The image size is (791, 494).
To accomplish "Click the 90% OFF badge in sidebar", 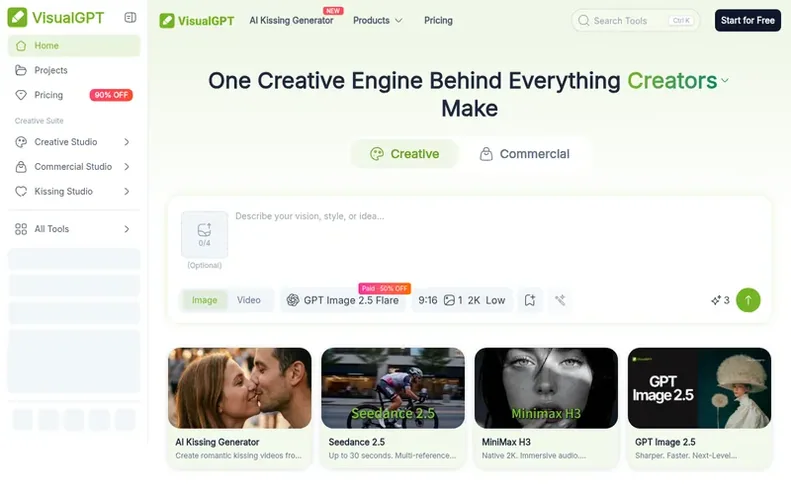I will [111, 95].
